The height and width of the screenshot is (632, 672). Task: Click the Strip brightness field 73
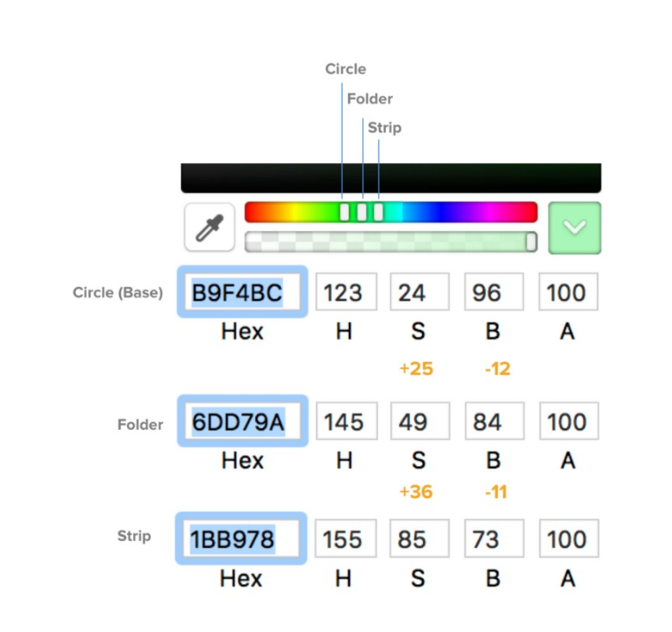click(x=495, y=538)
